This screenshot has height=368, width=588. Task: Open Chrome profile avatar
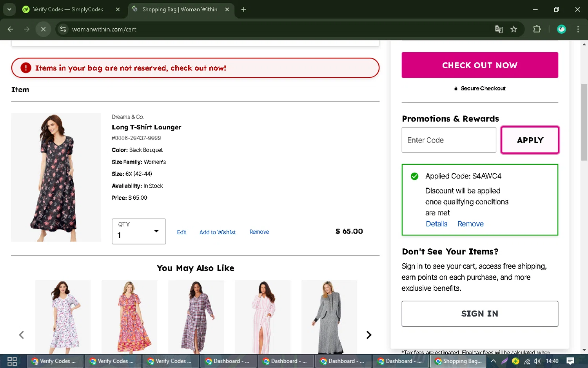(561, 29)
